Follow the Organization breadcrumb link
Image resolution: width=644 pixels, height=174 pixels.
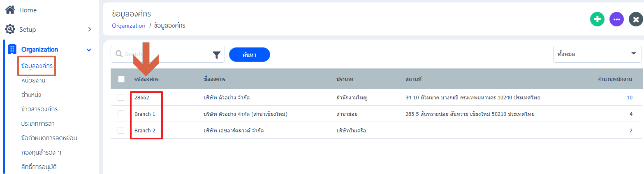[x=129, y=26]
